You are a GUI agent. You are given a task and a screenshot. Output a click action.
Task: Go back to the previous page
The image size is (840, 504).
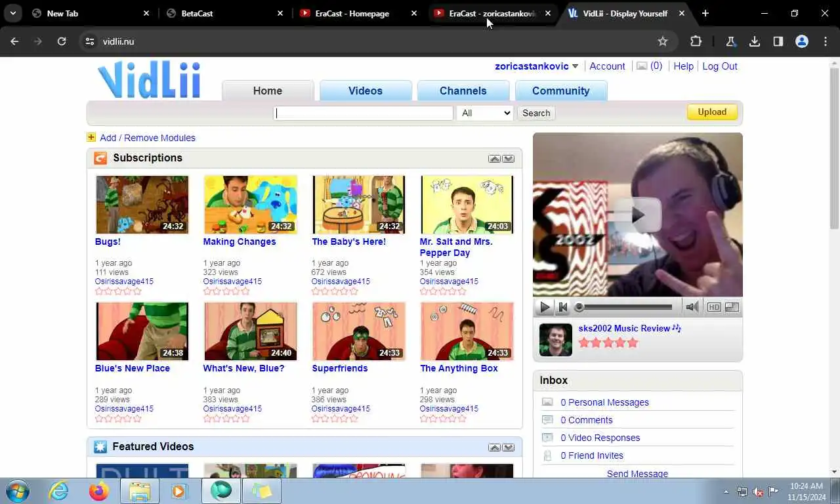tap(14, 41)
